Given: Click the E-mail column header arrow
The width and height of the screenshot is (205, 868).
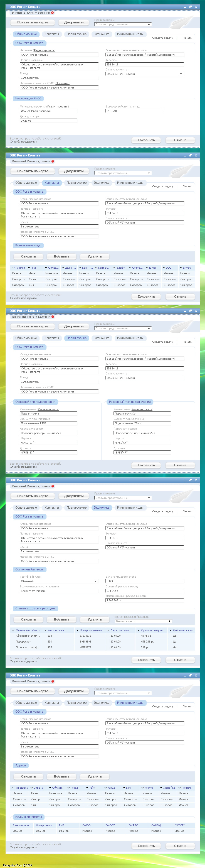Looking at the screenshot, I should tap(147, 268).
